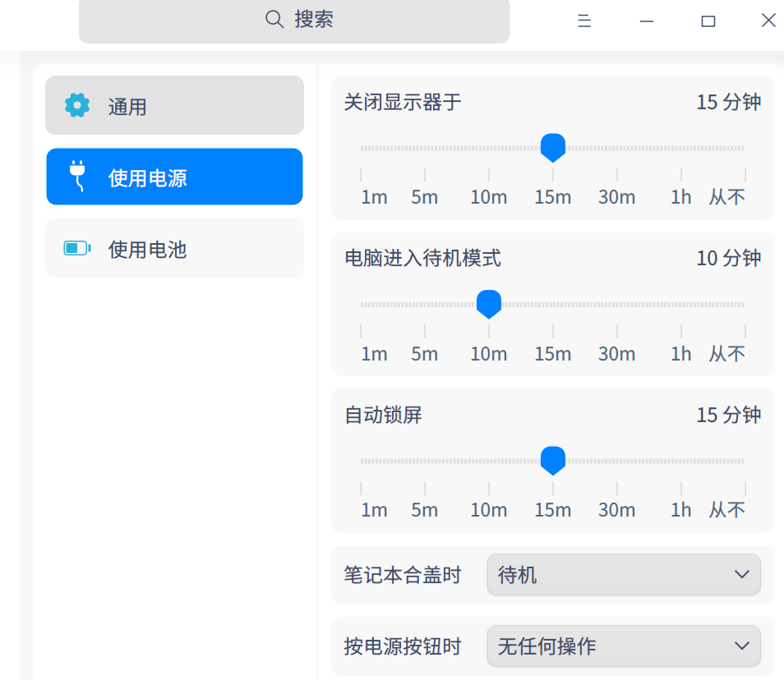Open the hamburger main menu
The image size is (784, 680).
pos(584,21)
